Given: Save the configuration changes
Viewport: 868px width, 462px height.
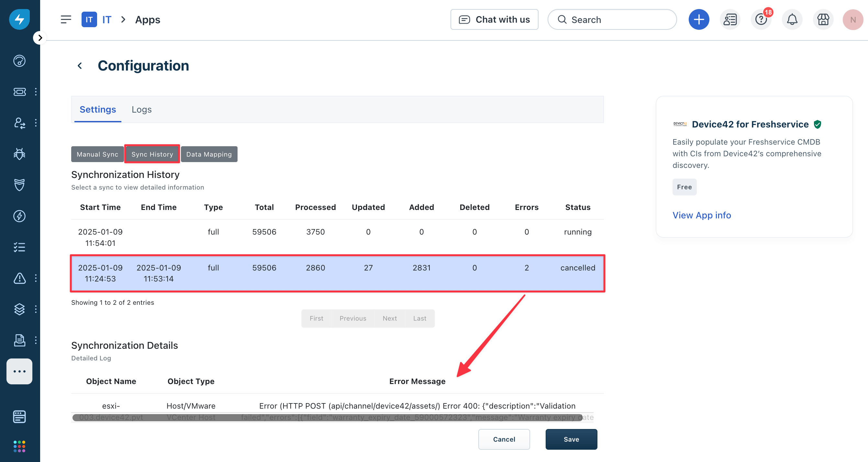Looking at the screenshot, I should pos(571,439).
